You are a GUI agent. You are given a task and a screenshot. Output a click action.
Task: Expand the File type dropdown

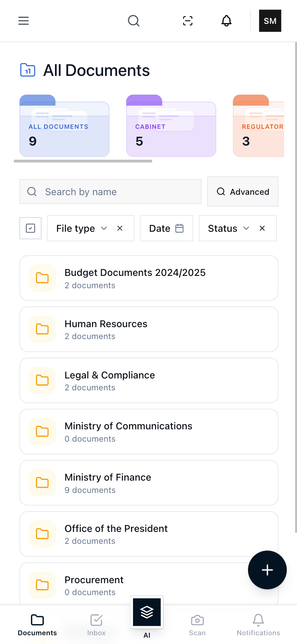click(x=82, y=228)
